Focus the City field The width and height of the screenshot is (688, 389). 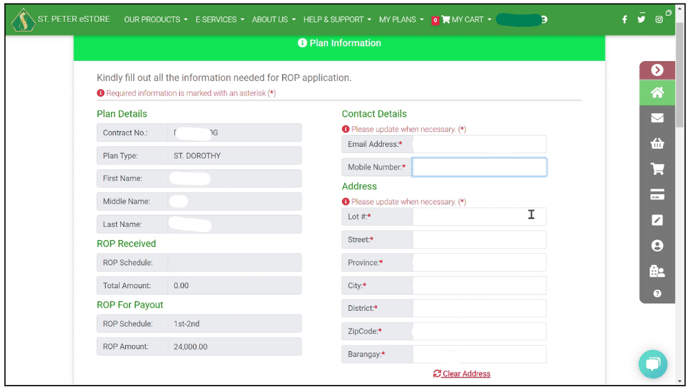479,286
